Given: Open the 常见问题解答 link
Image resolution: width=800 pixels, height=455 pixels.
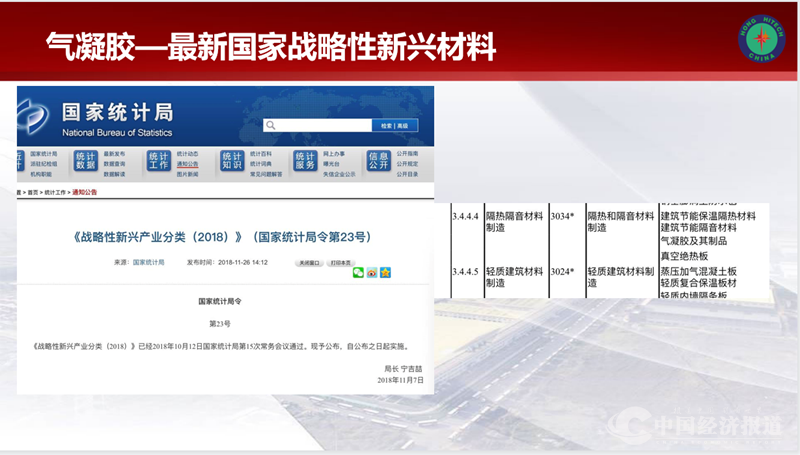Looking at the screenshot, I should pos(266,174).
